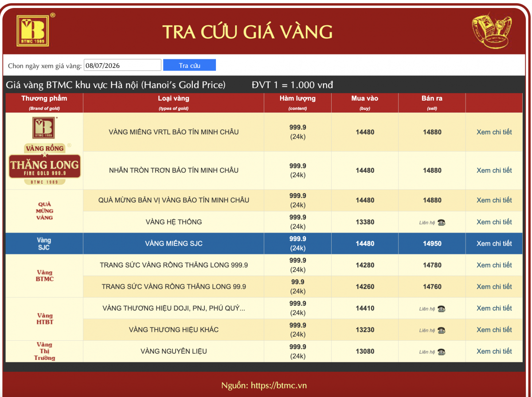Click the Loại vàng column header
Viewport: 532px width, 397px height.
coord(173,103)
